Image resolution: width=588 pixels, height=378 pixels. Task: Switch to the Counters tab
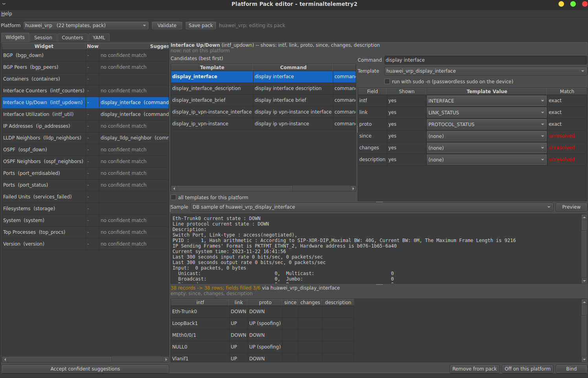[72, 38]
